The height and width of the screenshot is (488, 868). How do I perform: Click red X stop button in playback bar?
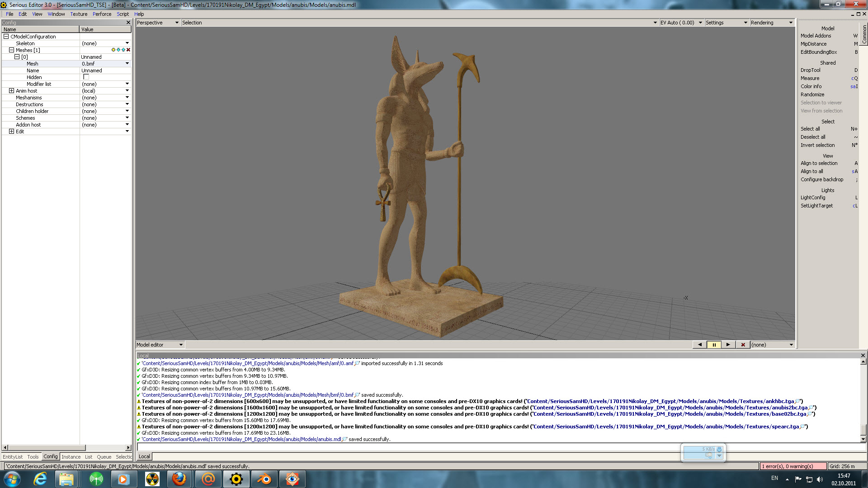coord(743,345)
